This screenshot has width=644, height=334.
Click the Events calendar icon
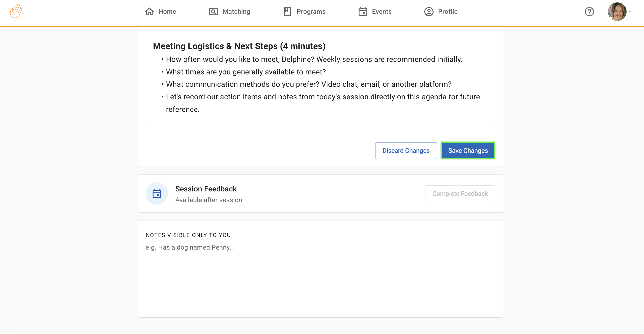tap(363, 12)
